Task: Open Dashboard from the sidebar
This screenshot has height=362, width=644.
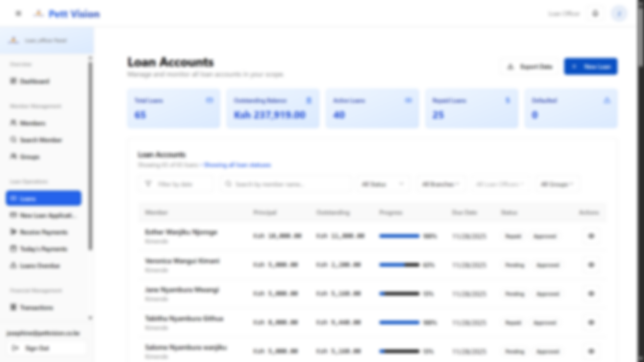Action: [x=44, y=81]
